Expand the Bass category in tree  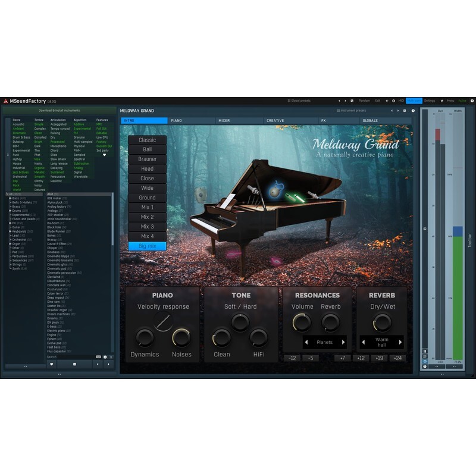click(x=10, y=198)
